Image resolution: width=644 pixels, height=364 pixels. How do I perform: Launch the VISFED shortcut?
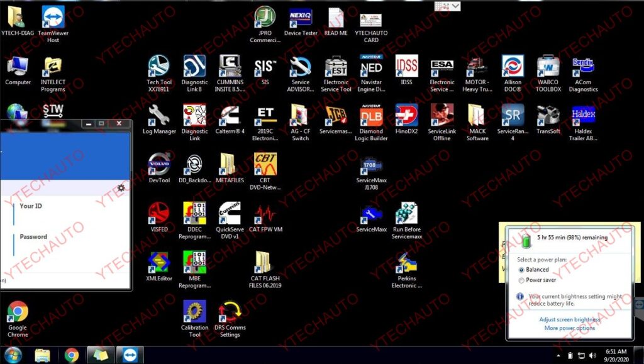click(159, 217)
